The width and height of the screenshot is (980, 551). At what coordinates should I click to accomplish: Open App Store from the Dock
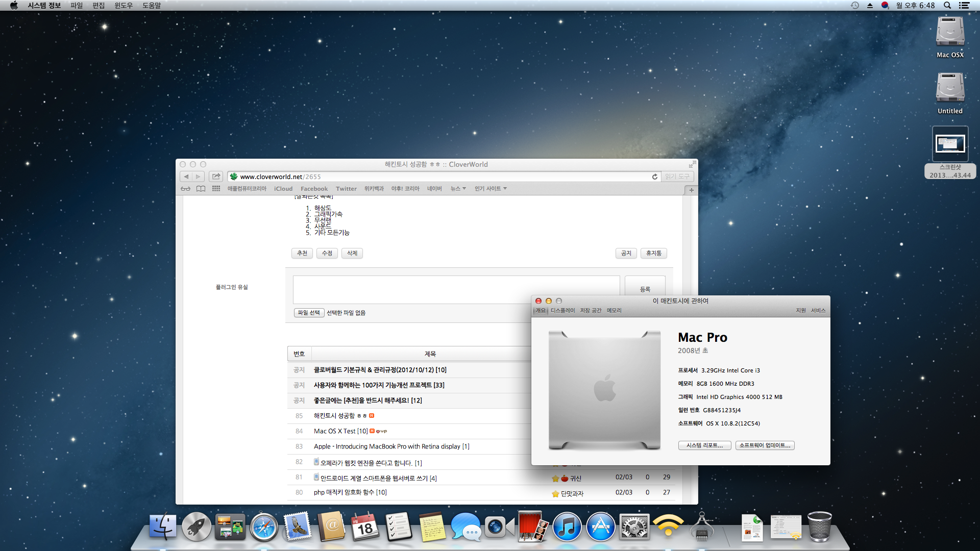[x=600, y=528]
